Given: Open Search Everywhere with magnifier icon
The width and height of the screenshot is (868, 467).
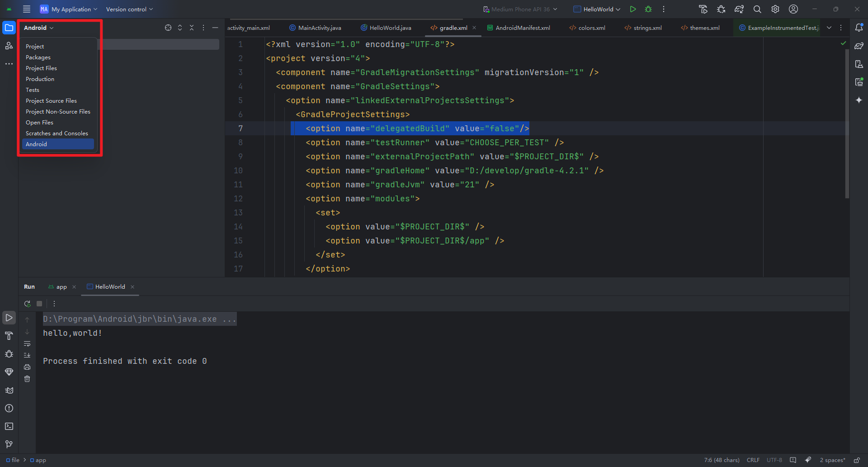Looking at the screenshot, I should [x=757, y=9].
